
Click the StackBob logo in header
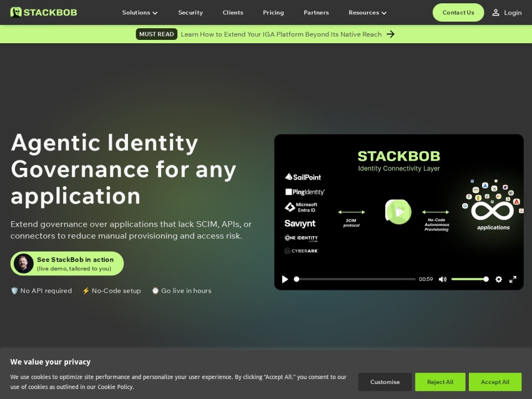pyautogui.click(x=43, y=13)
